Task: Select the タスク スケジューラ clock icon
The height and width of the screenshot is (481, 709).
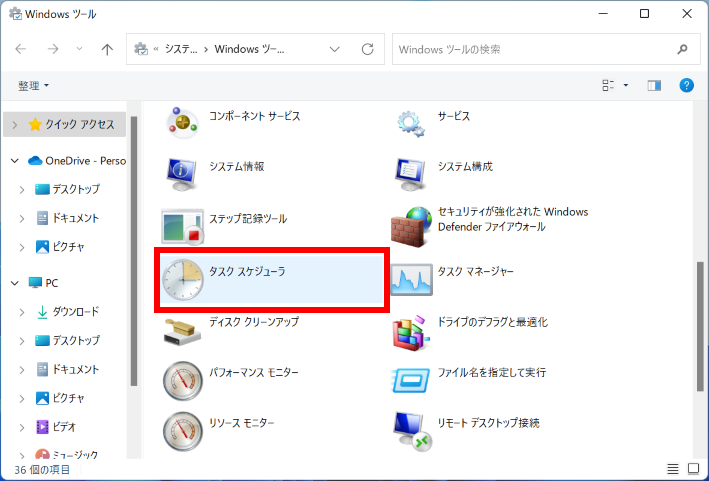Action: click(x=183, y=279)
